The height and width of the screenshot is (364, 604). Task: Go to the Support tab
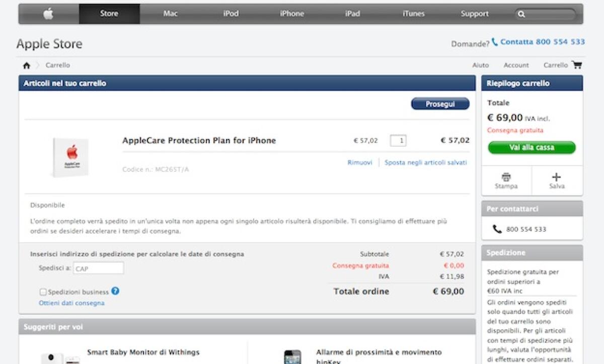[x=475, y=14]
